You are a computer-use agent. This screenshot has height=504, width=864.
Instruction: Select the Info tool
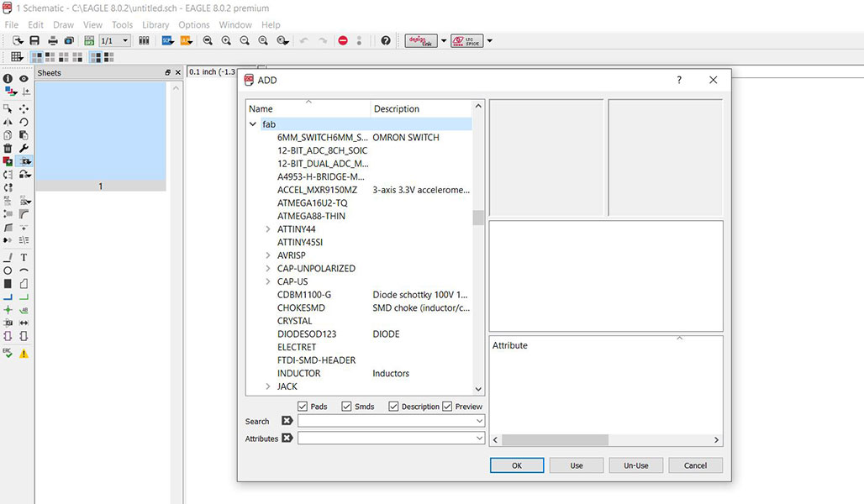click(x=8, y=79)
